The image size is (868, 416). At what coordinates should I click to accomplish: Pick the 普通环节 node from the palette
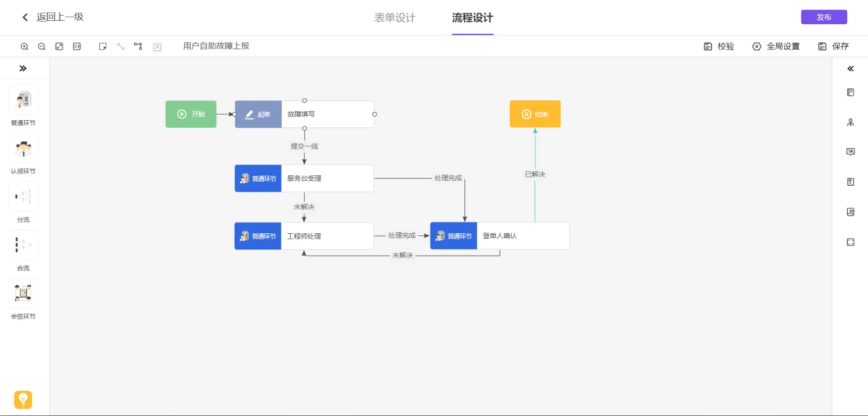coord(23,100)
